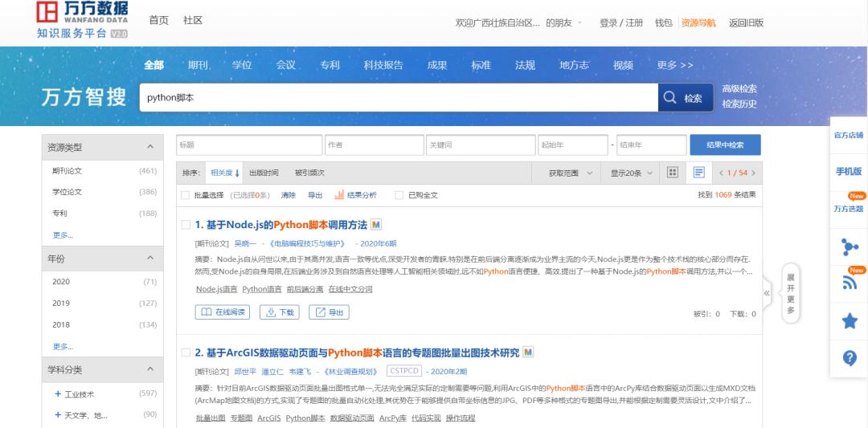Focus main search box with python脚本

point(399,98)
